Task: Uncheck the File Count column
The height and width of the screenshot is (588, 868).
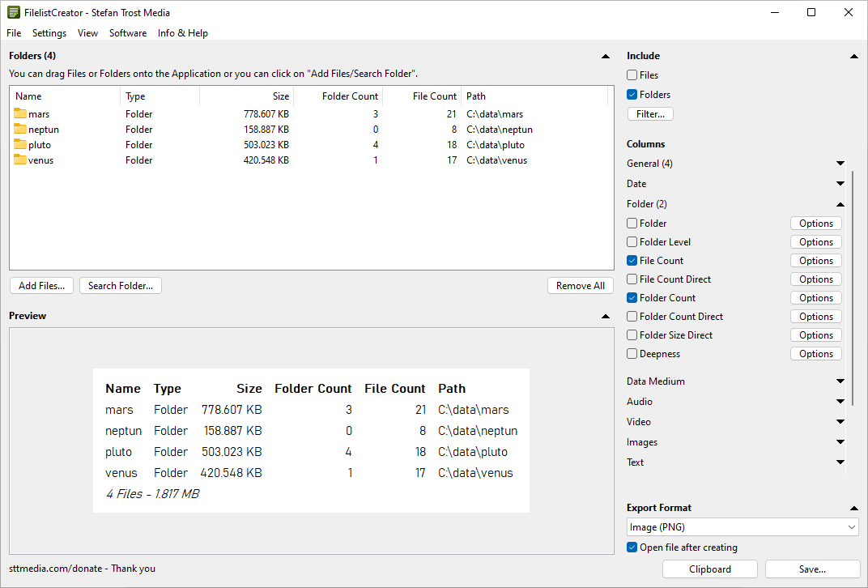Action: (x=631, y=260)
